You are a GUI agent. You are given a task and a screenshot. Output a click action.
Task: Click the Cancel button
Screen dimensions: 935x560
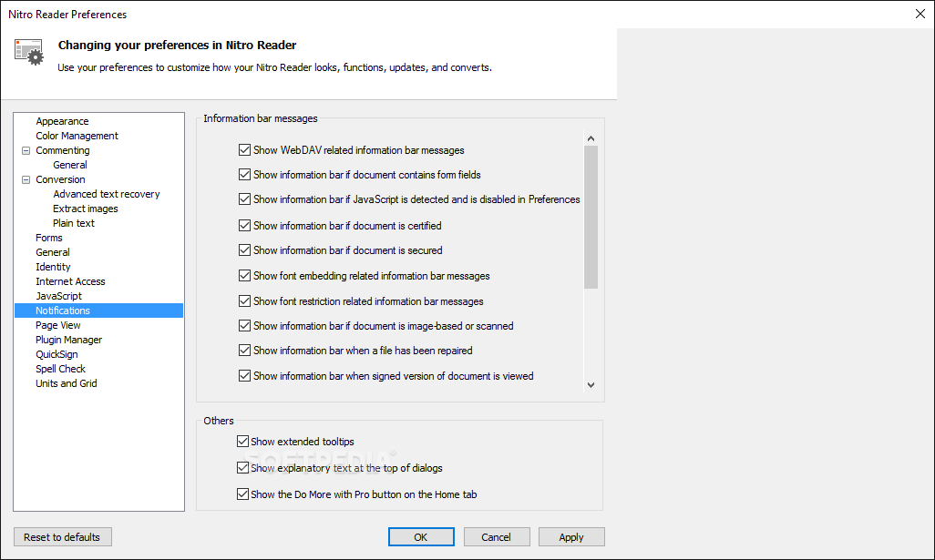(497, 536)
